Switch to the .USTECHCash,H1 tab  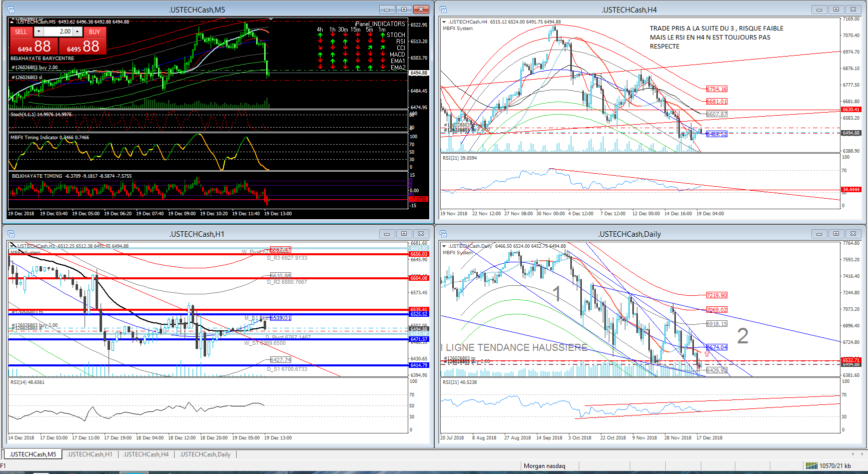tap(90, 454)
